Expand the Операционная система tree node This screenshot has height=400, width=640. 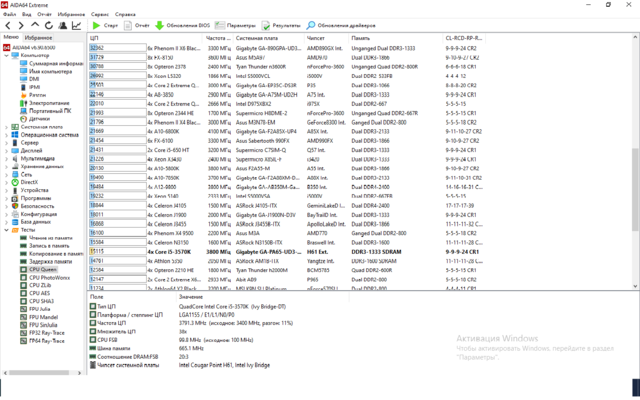(7, 135)
